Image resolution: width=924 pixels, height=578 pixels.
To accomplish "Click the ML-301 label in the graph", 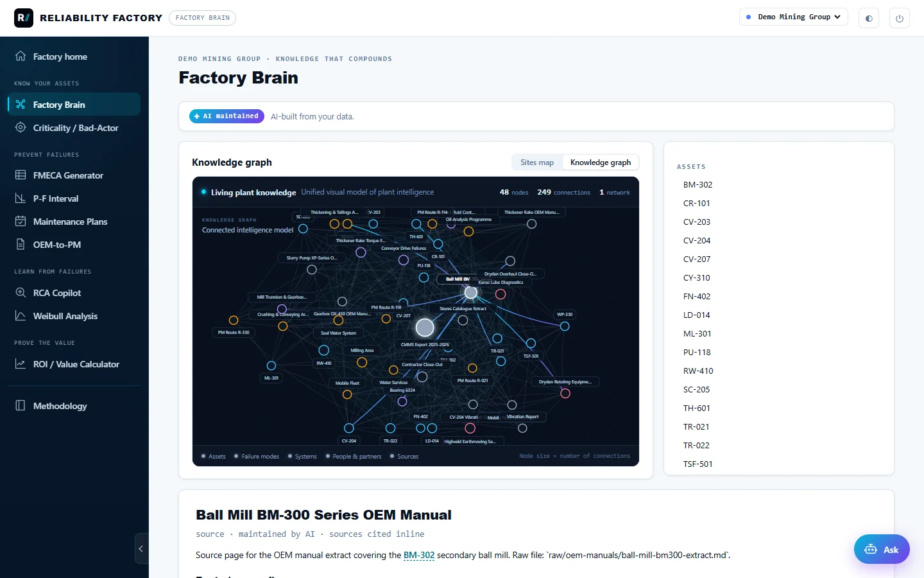I will point(271,378).
